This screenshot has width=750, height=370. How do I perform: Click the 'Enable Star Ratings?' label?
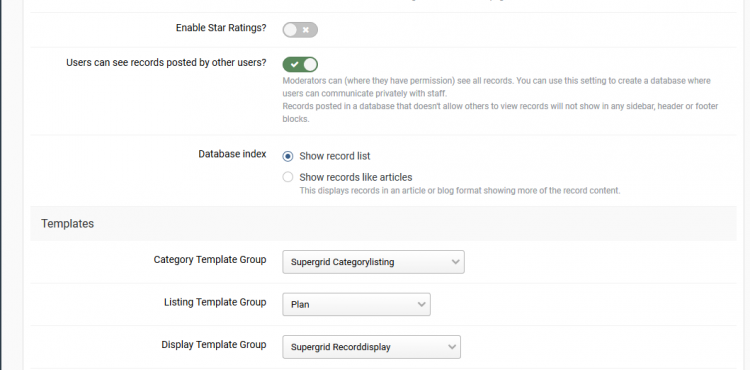coord(221,28)
